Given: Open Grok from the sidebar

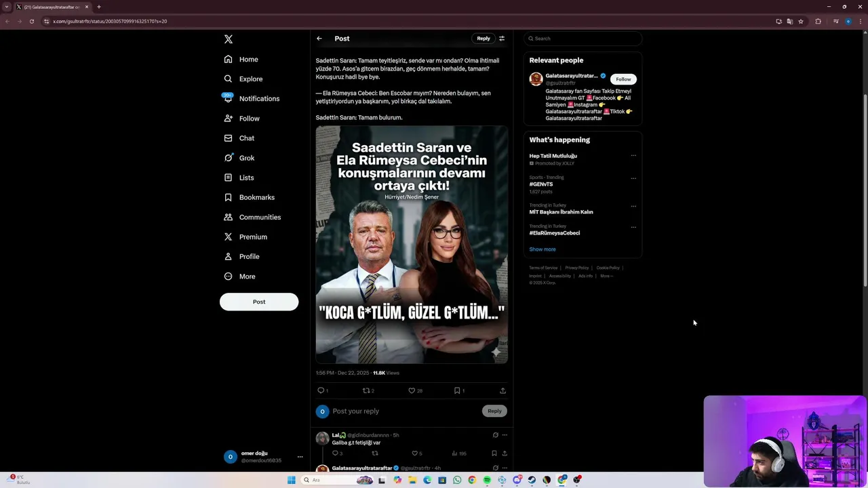Looking at the screenshot, I should [239, 158].
